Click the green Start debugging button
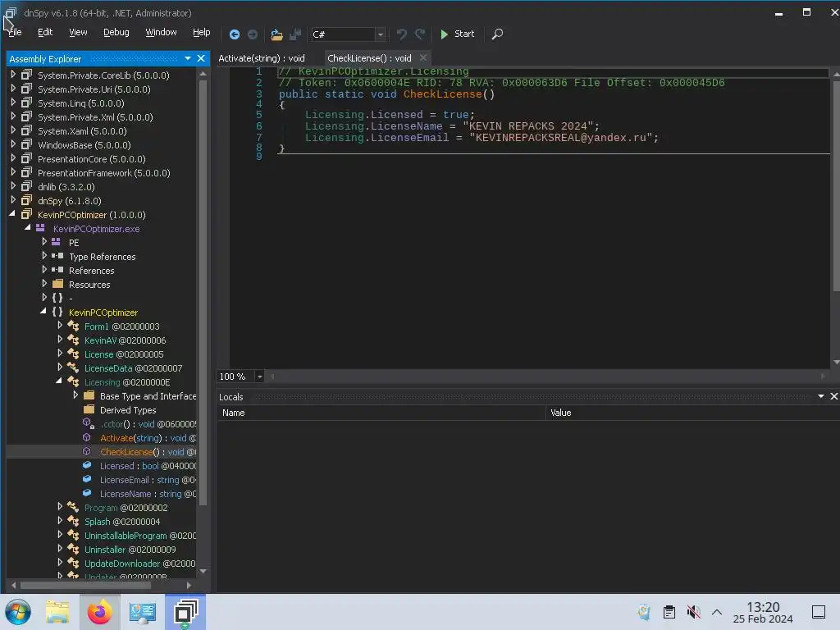Image resolution: width=840 pixels, height=630 pixels. (457, 34)
